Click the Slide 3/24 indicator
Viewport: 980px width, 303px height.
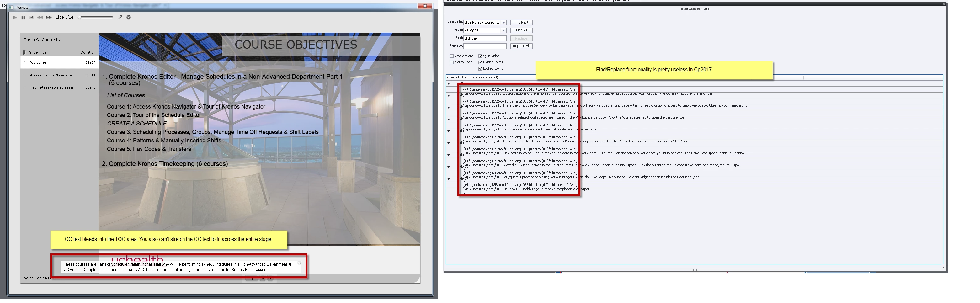65,17
